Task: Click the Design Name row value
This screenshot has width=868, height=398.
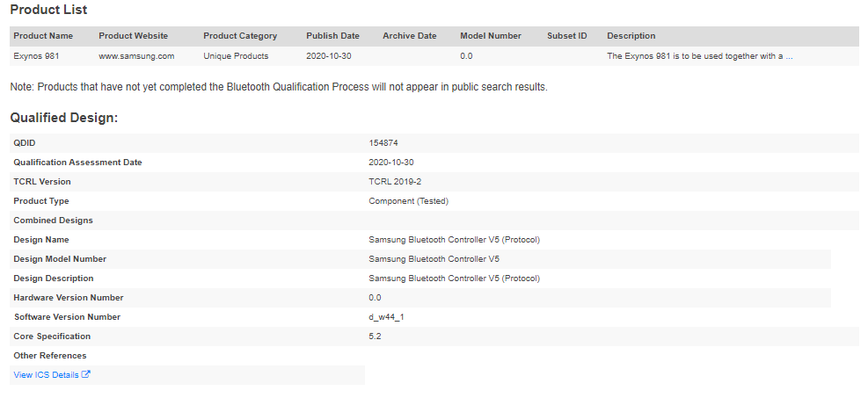Action: [x=454, y=239]
